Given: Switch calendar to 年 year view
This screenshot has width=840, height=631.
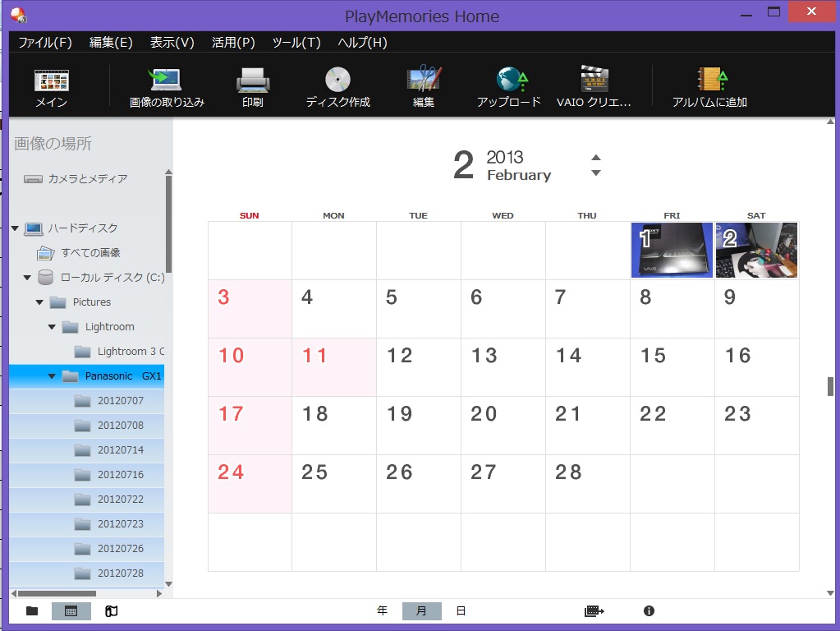Looking at the screenshot, I should pos(382,610).
